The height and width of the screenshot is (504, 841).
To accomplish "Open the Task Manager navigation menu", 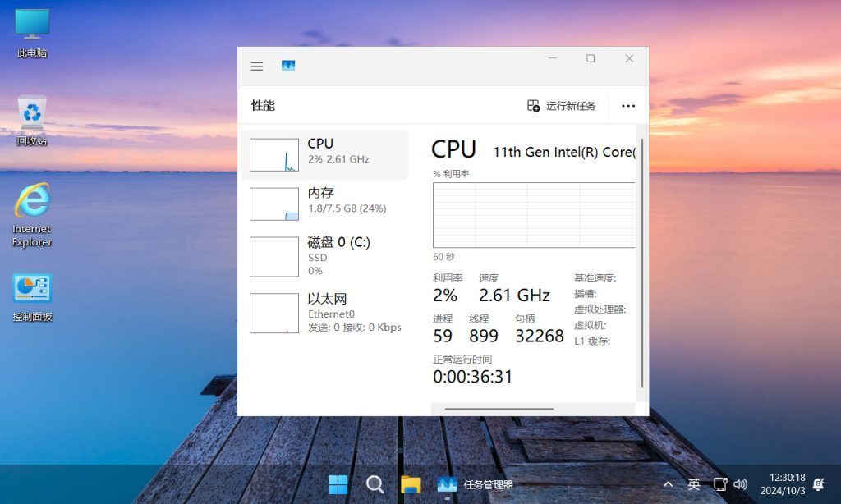I will 257,66.
